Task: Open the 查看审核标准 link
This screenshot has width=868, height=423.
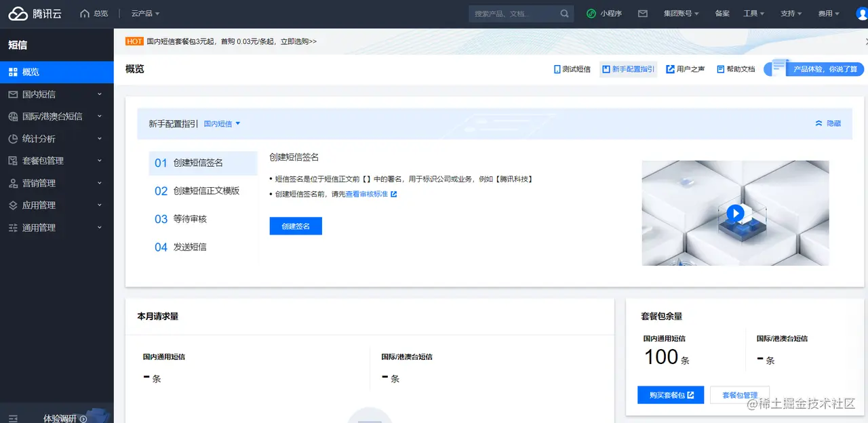Action: coord(367,195)
